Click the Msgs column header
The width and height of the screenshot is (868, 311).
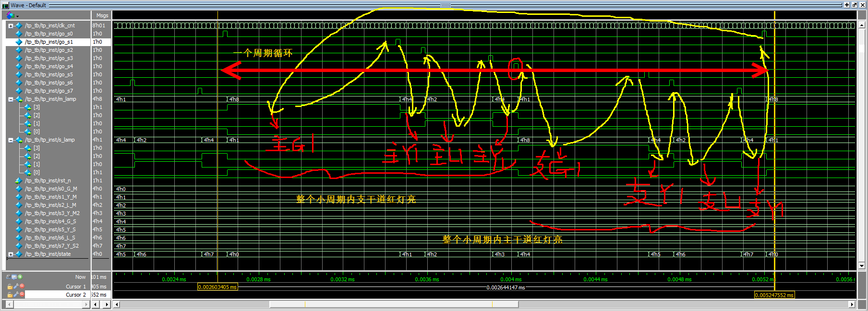tap(102, 15)
